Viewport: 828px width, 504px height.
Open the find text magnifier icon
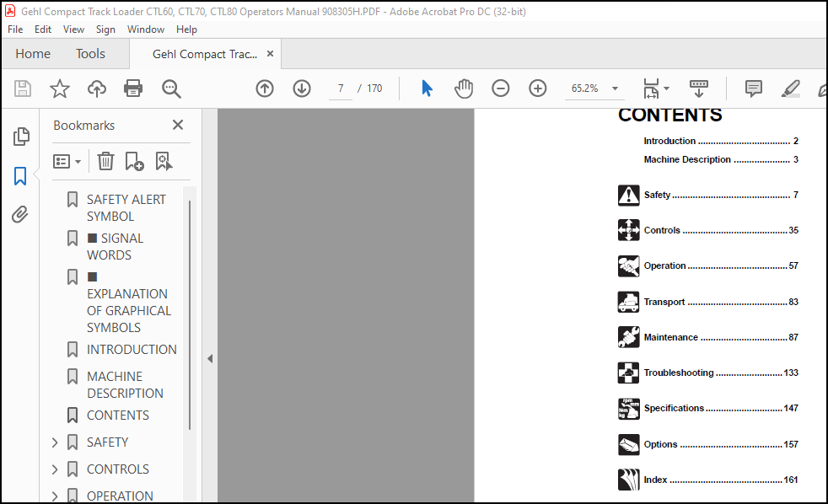(x=171, y=88)
